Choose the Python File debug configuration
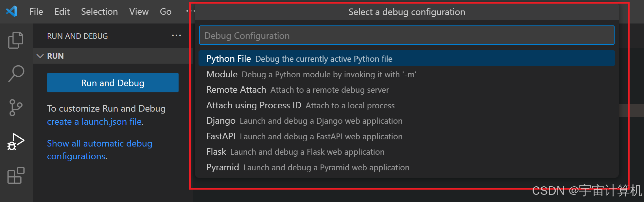Screen dimensions: 644x202 [407, 58]
